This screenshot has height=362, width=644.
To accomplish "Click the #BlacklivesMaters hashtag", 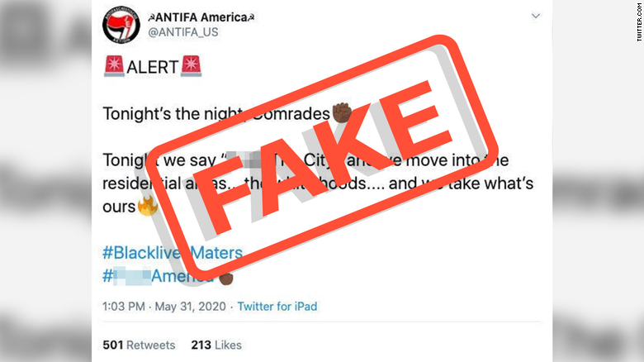I will coord(173,253).
